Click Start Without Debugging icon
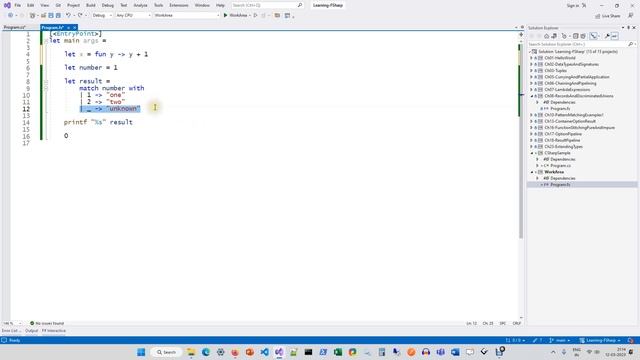This screenshot has width=640, height=360. click(x=256, y=15)
